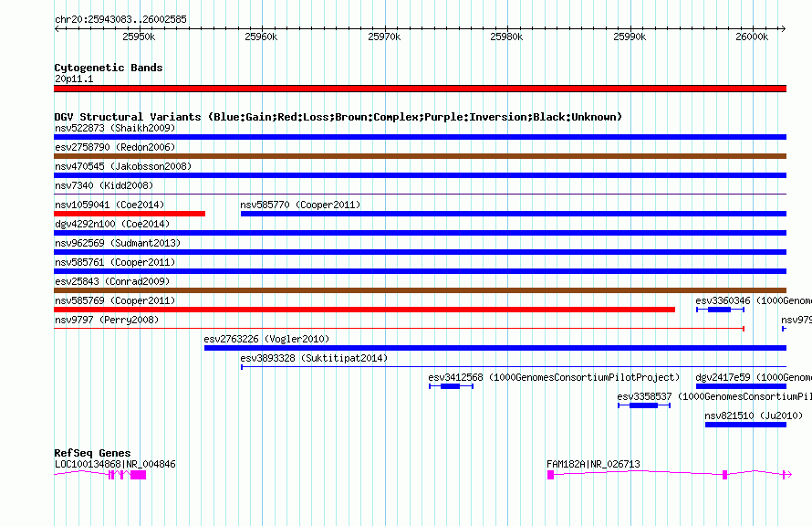Select the nsv821510 (Ju2010) variant label
The width and height of the screenshot is (812, 526).
click(x=754, y=416)
